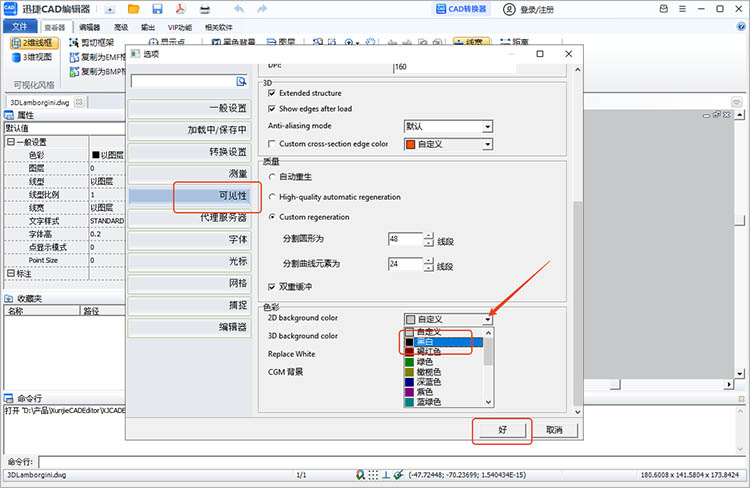The image size is (750, 488).
Task: Click the save icon in title bar
Action: 157,9
